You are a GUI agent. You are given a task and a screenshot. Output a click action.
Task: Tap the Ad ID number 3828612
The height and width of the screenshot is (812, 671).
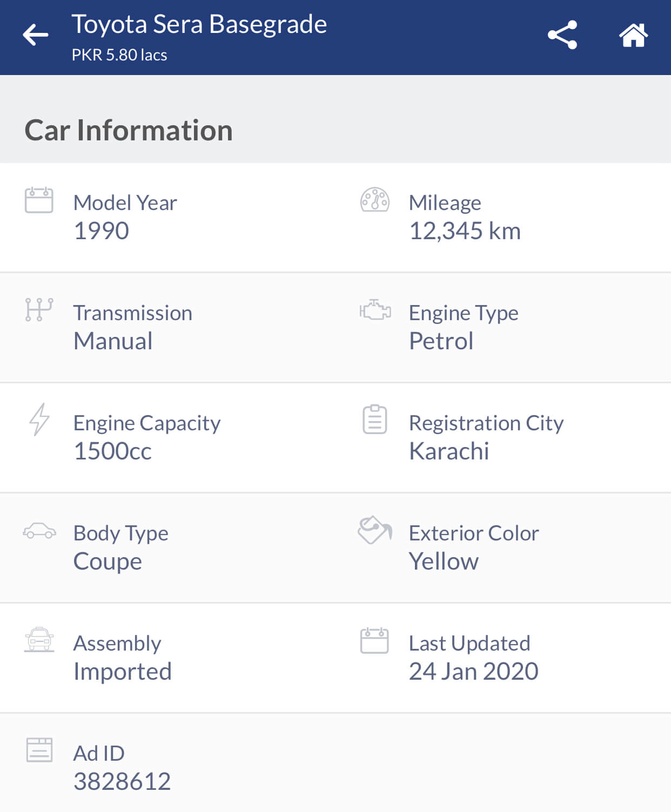[x=122, y=781]
